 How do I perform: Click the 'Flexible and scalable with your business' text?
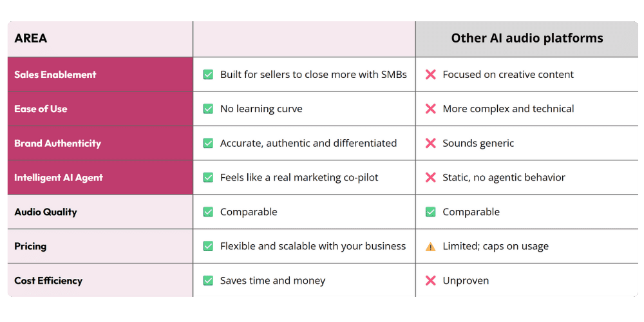[x=313, y=247]
